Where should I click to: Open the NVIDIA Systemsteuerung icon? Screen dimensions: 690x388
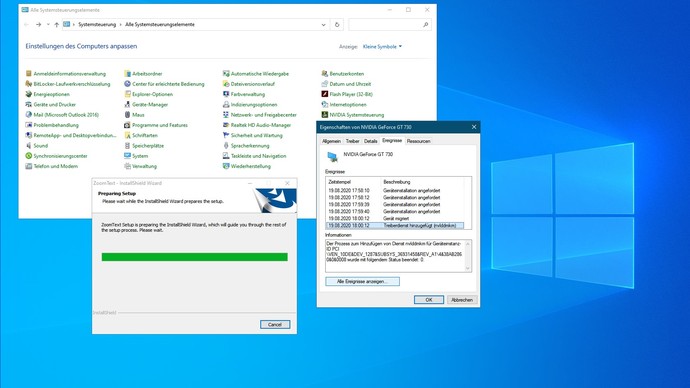[324, 114]
